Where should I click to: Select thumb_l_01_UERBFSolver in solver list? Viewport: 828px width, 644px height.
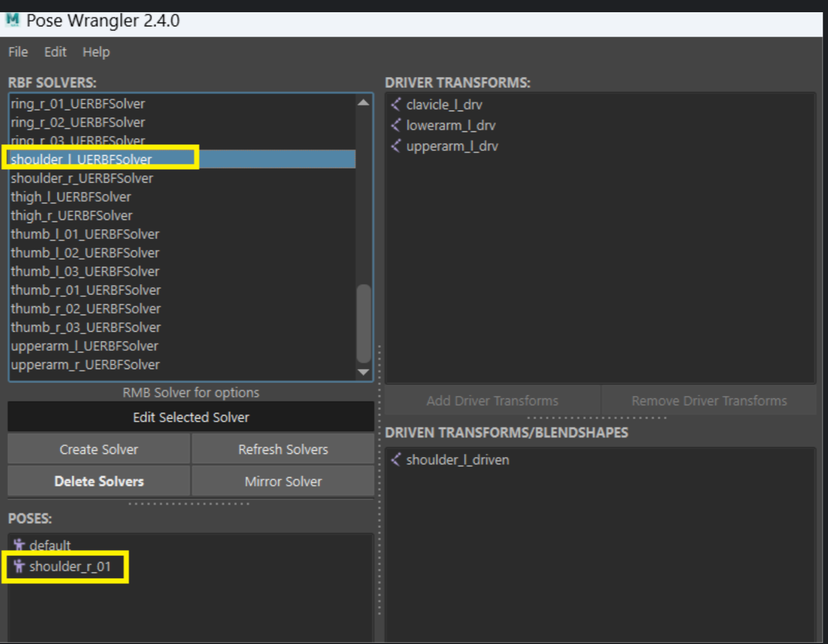click(182, 234)
